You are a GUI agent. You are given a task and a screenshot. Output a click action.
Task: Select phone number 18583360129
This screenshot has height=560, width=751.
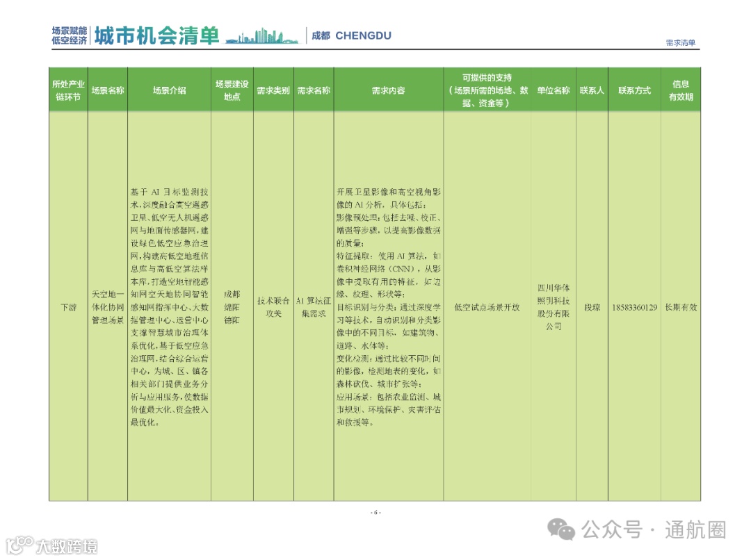635,307
